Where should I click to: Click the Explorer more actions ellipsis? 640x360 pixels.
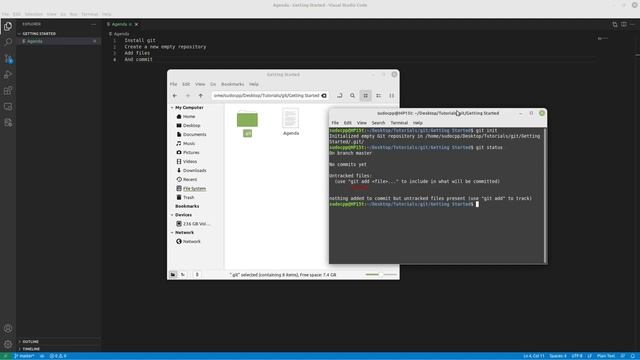coord(93,24)
